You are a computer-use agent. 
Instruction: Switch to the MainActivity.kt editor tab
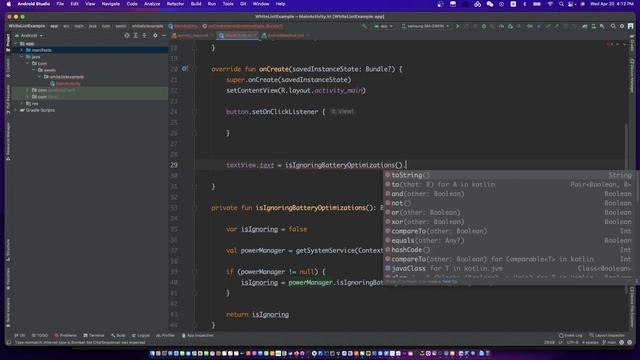(238, 36)
